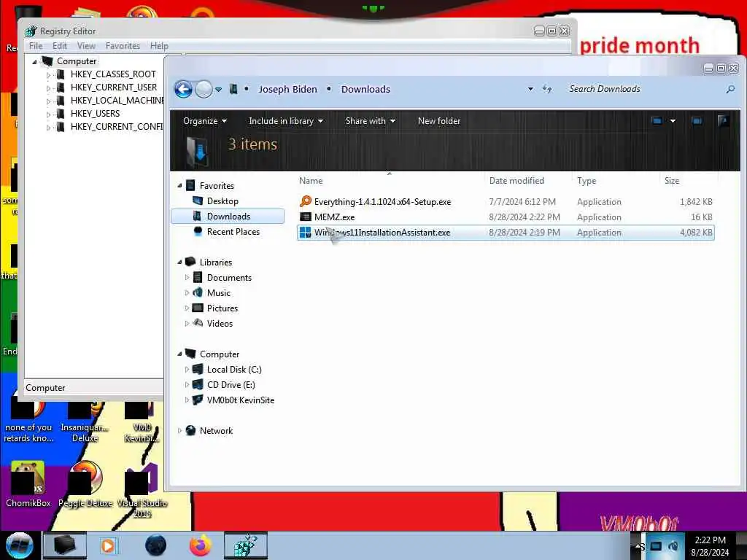
Task: Expand the Network node
Action: [x=179, y=430]
